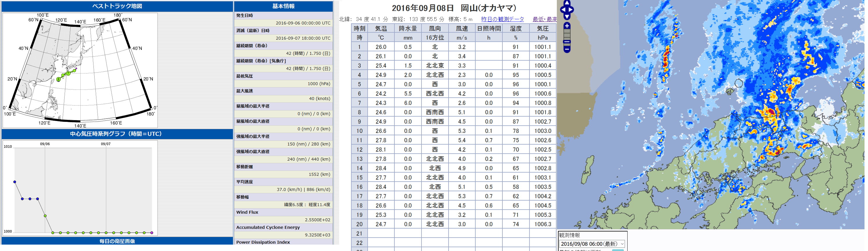Pan the radar map right
This screenshot has height=251, width=868.
click(x=571, y=10)
